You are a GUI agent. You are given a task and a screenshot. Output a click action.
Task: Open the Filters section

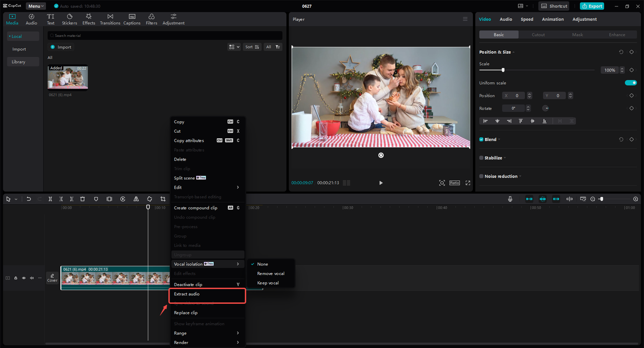pyautogui.click(x=151, y=19)
